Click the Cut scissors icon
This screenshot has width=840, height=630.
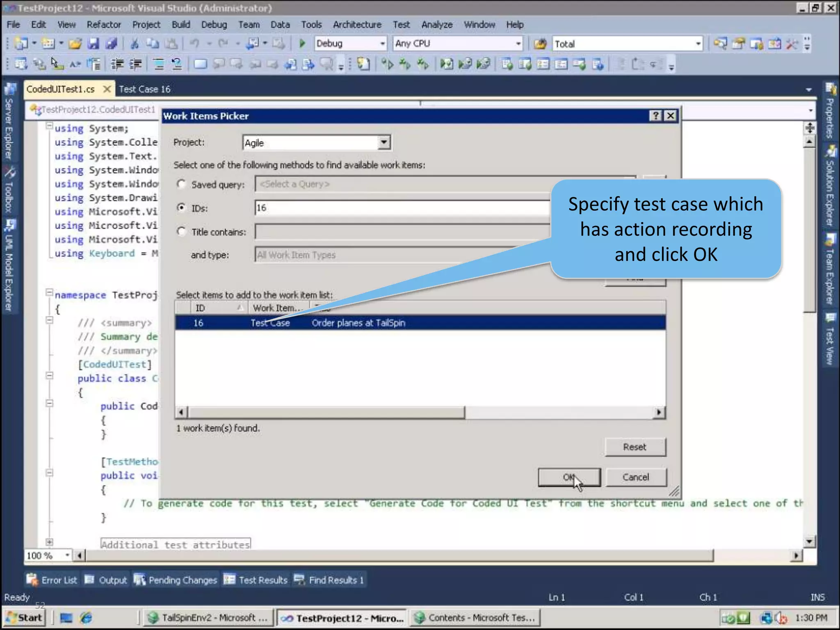[x=134, y=43]
